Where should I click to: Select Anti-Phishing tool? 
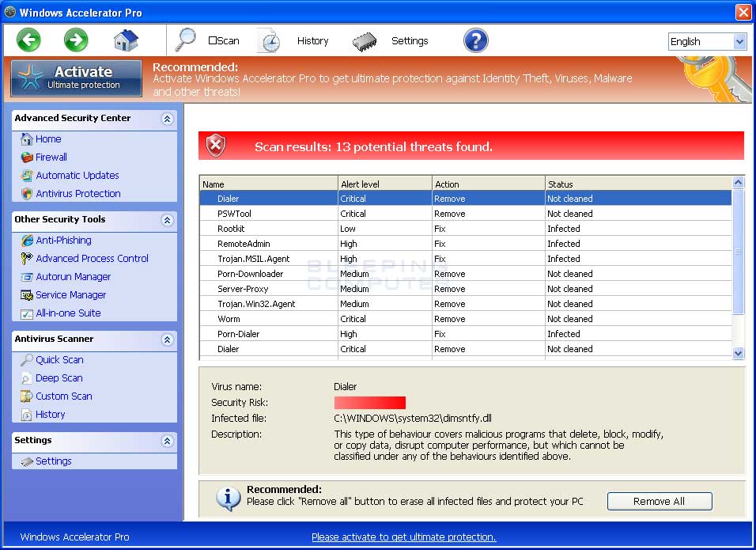tap(63, 240)
